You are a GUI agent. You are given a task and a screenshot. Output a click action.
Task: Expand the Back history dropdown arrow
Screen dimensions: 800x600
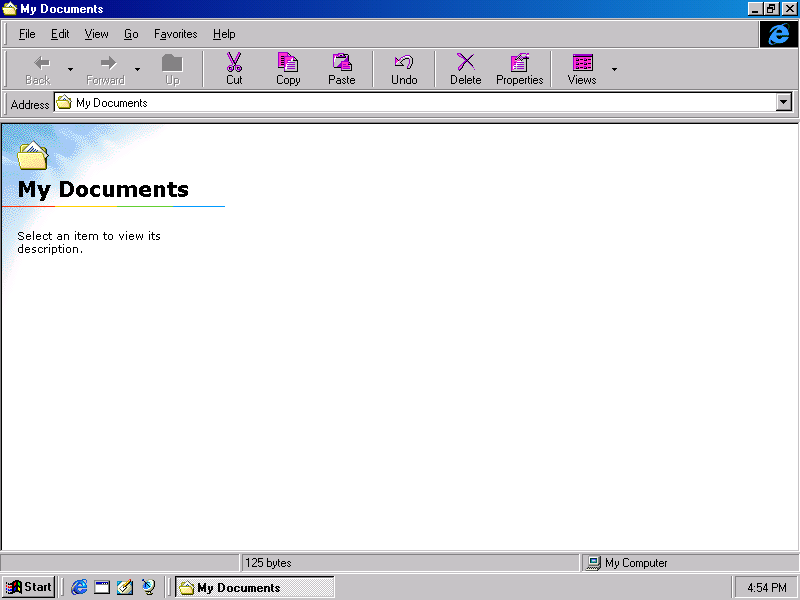[70, 69]
